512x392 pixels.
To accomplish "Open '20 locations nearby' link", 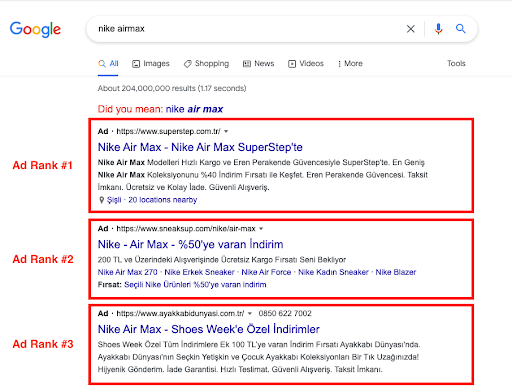I will click(x=163, y=200).
